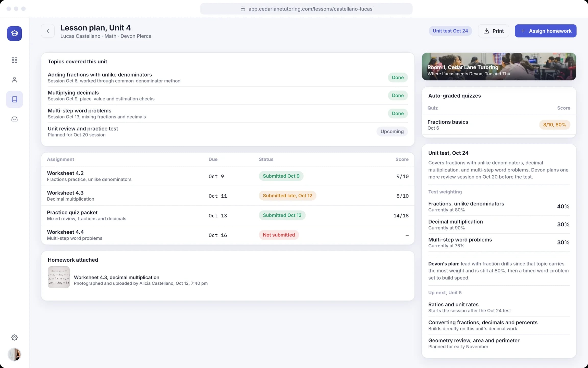Open Ratios and unit rates upcoming topic
Viewport: 588px width, 368px height.
(499, 307)
